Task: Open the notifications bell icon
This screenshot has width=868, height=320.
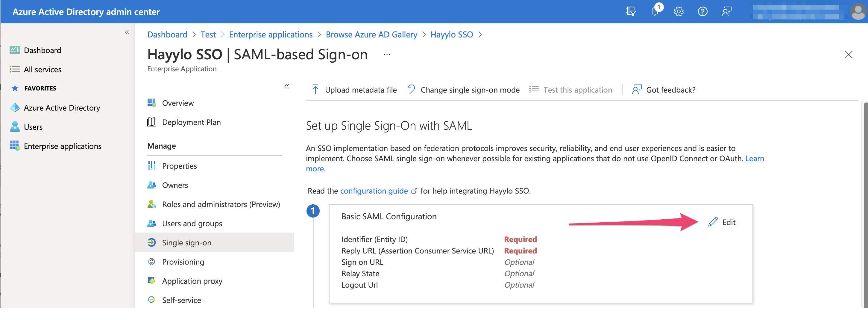Action: point(655,11)
